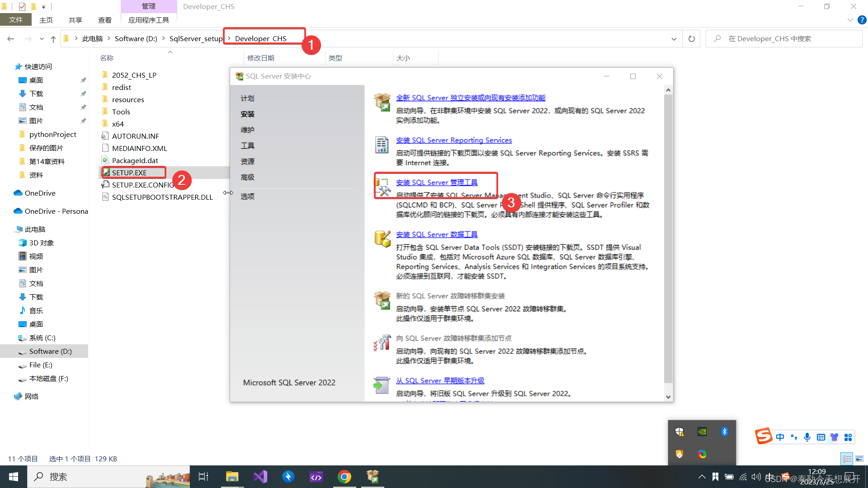Open Task View on the taskbar
Viewport: 868px width, 488px height.
pyautogui.click(x=203, y=477)
